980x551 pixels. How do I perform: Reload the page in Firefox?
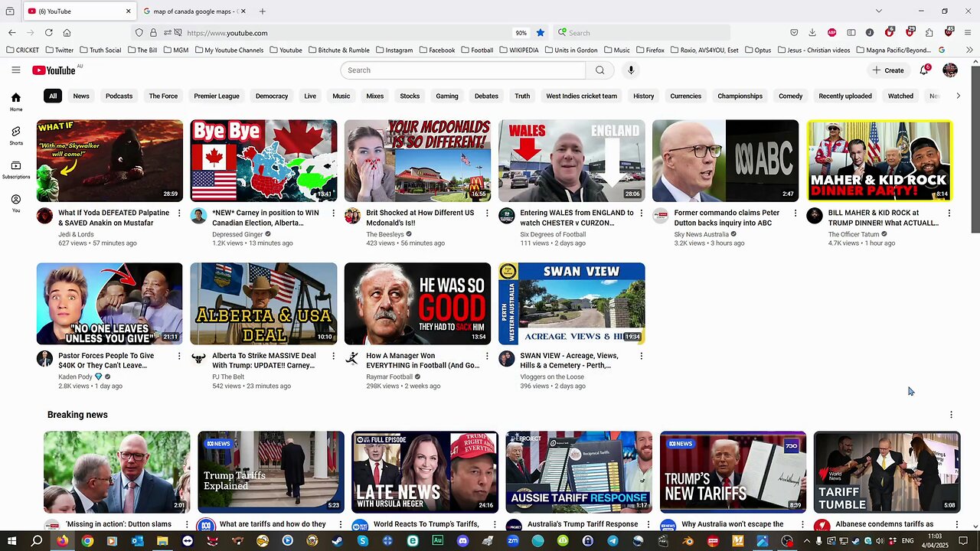(48, 33)
